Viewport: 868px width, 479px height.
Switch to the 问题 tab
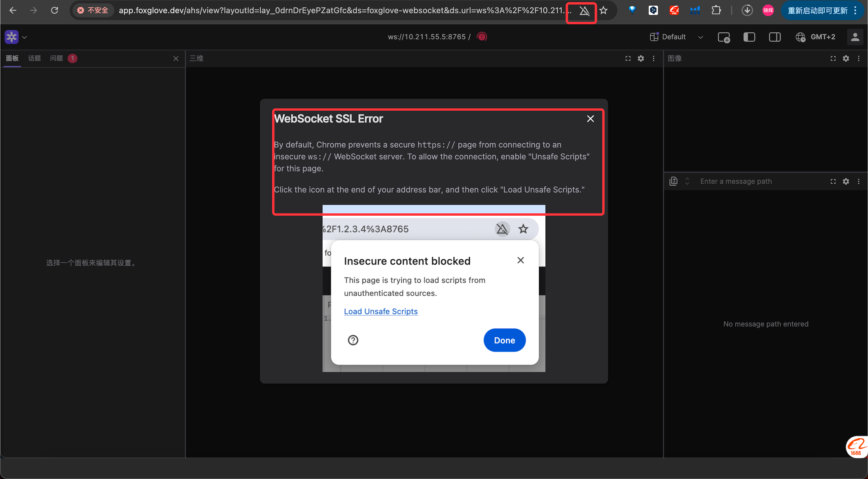point(57,59)
